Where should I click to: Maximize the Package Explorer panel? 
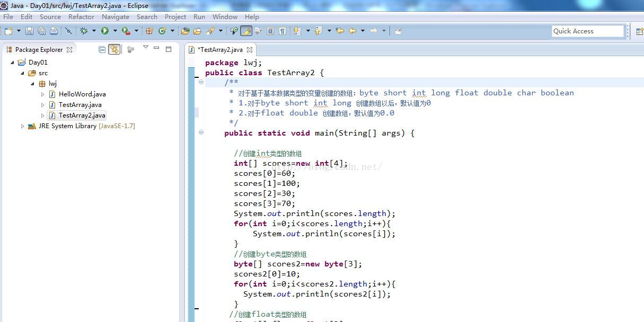coord(169,49)
